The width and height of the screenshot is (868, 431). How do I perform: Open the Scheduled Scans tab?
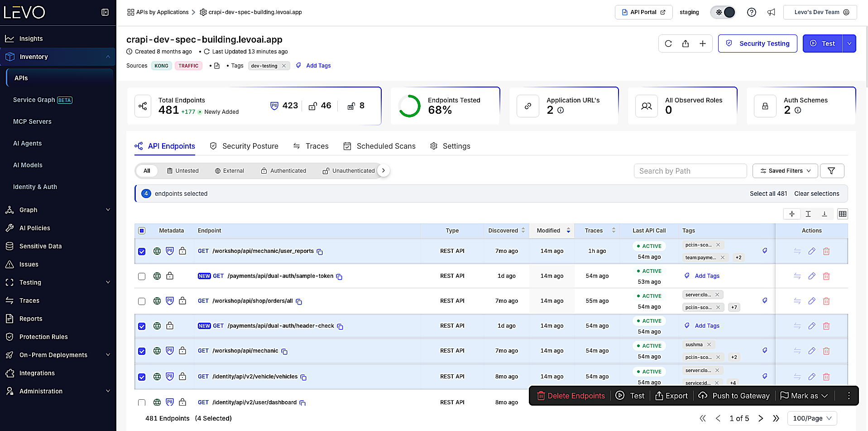[x=379, y=146]
